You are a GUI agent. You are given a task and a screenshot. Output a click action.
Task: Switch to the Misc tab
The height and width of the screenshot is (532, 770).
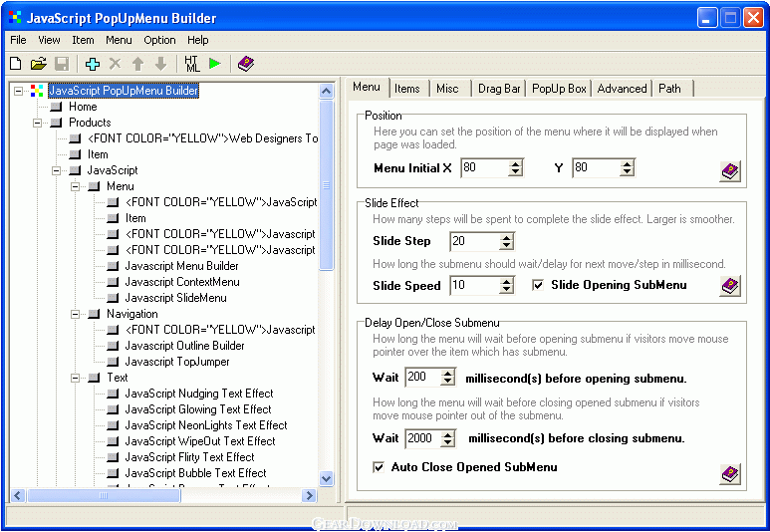[447, 89]
